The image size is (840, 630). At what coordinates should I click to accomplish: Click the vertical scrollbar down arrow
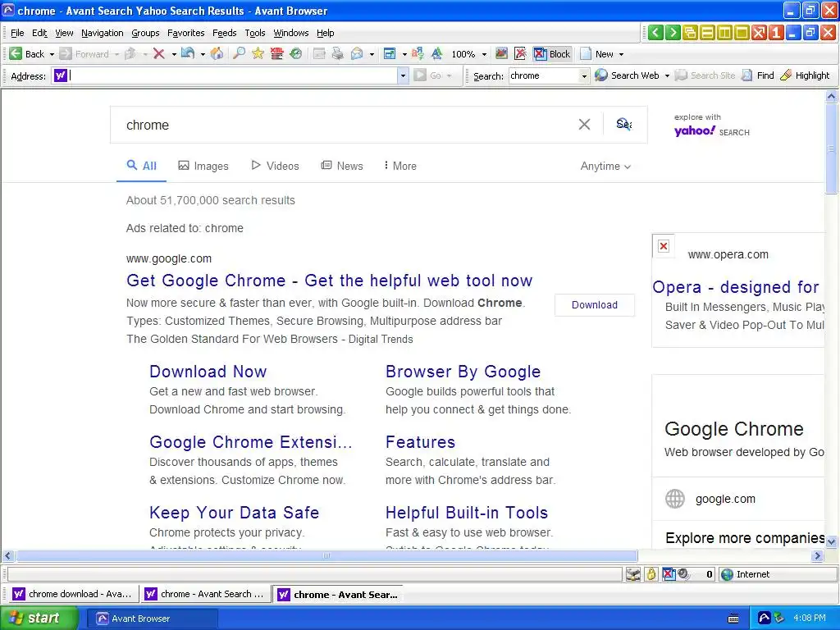click(832, 541)
